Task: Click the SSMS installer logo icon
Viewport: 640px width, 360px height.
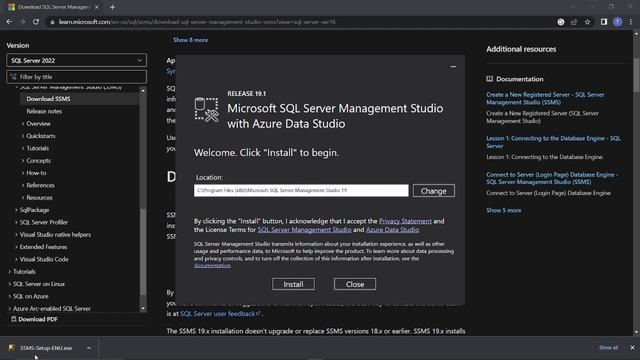Action: (207, 109)
